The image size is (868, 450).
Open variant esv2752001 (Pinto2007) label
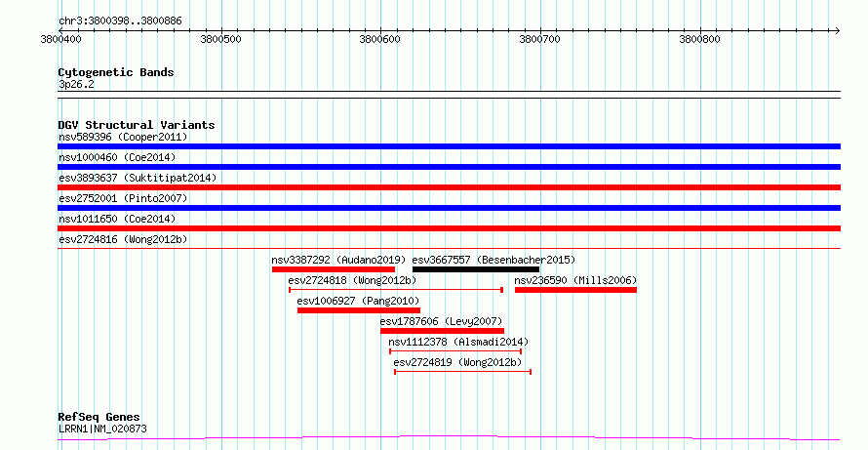(123, 198)
